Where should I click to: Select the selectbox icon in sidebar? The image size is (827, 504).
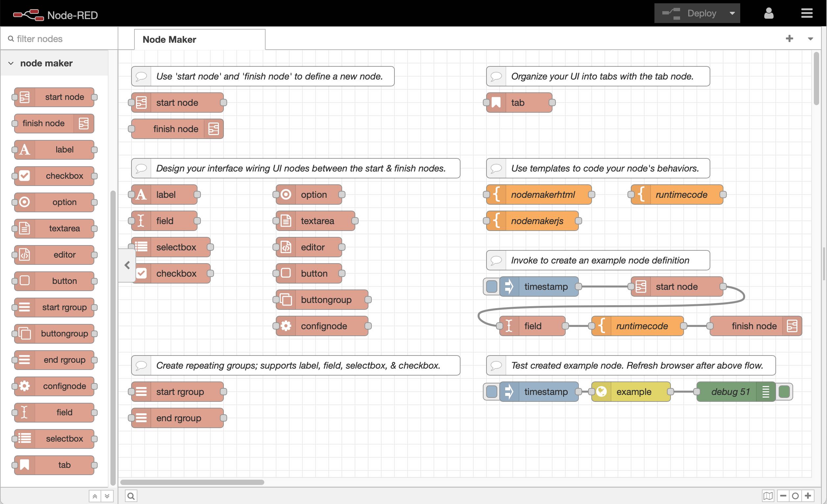[24, 438]
